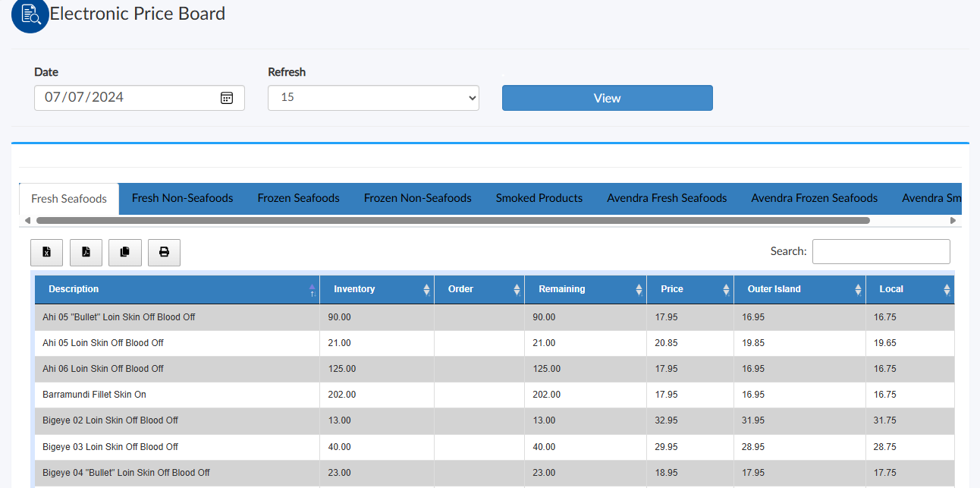Image resolution: width=980 pixels, height=488 pixels.
Task: Click the Order column header text
Action: [x=460, y=289]
